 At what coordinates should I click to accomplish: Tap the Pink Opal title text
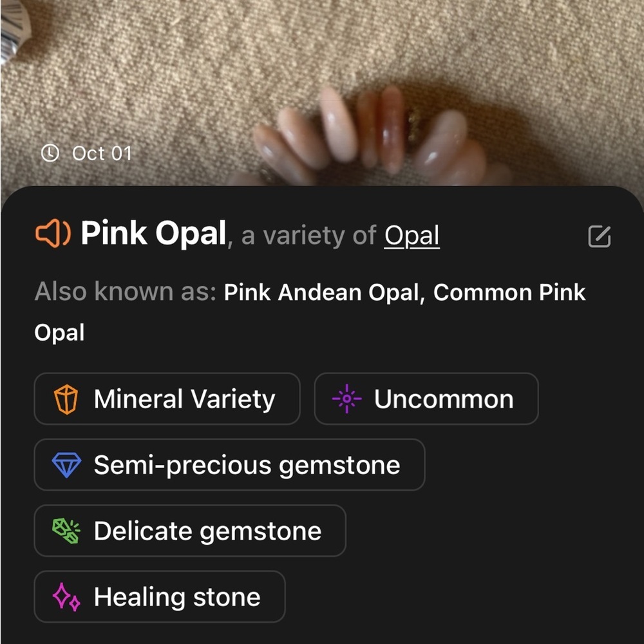point(153,233)
